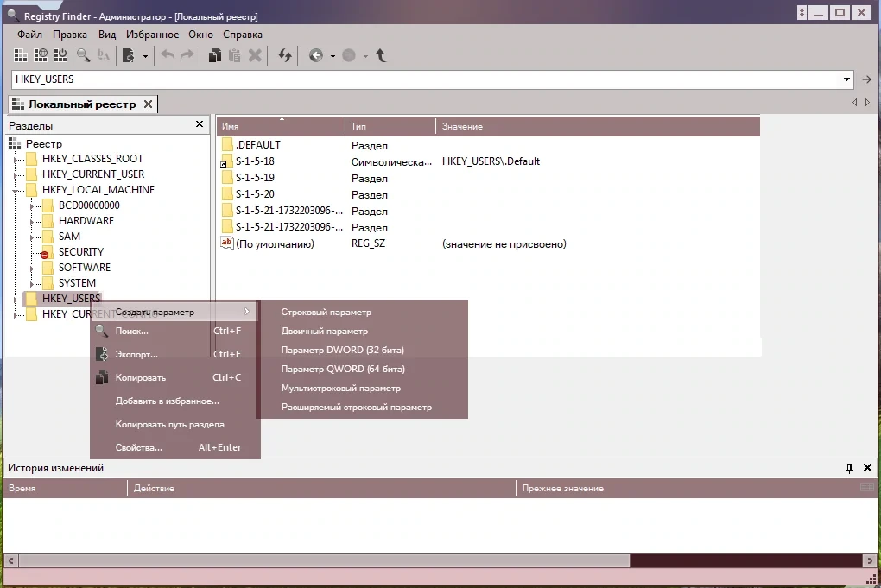
Task: Open local registry via toolbar grid icon
Action: tap(21, 55)
